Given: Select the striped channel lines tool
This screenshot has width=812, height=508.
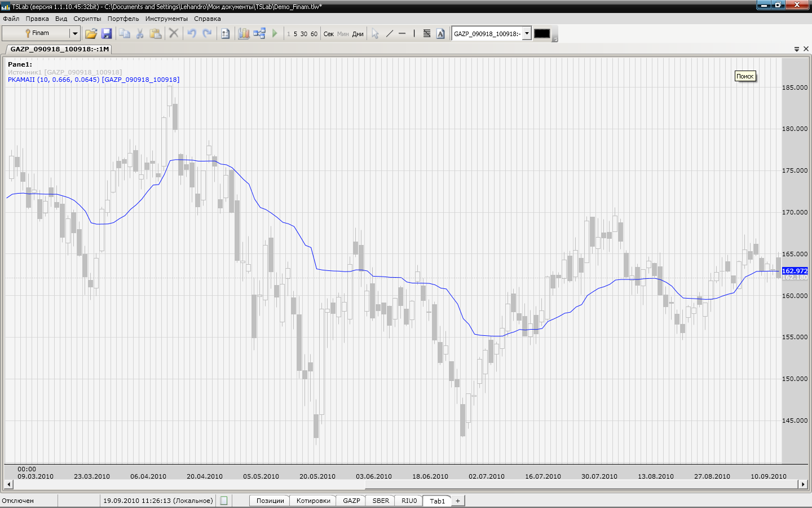Looking at the screenshot, I should (427, 34).
